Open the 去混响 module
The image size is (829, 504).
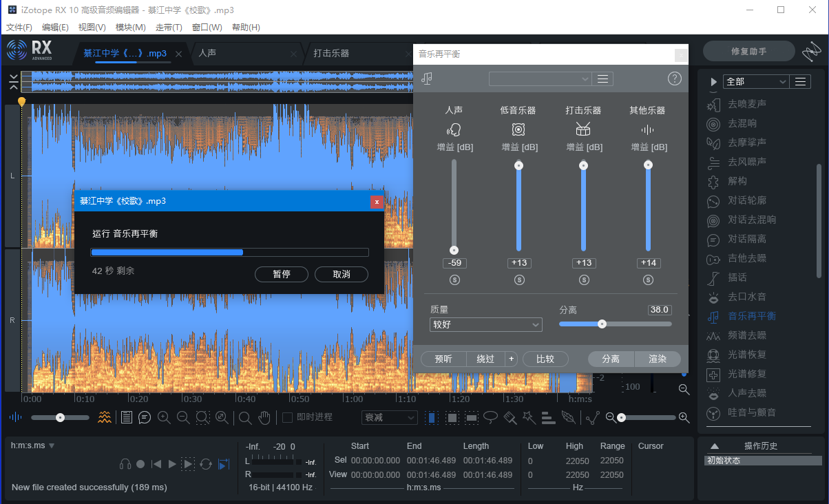click(732, 123)
